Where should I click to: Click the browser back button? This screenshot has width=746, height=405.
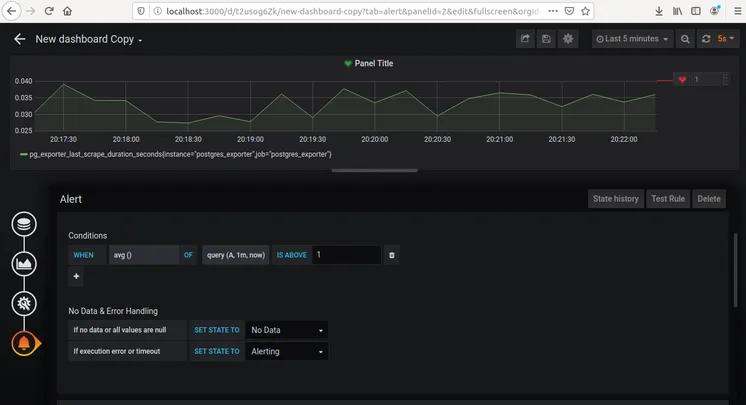click(x=11, y=11)
